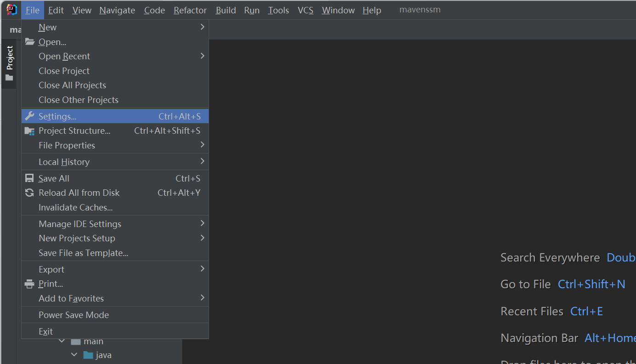Screen dimensions: 636x364
Task: Click the folder icon beside Open...
Action: tap(29, 42)
